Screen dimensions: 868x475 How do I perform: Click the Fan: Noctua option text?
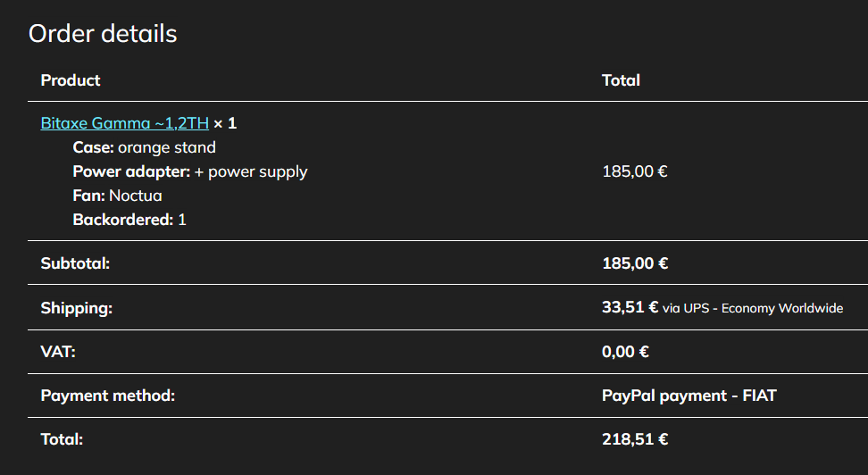click(117, 196)
